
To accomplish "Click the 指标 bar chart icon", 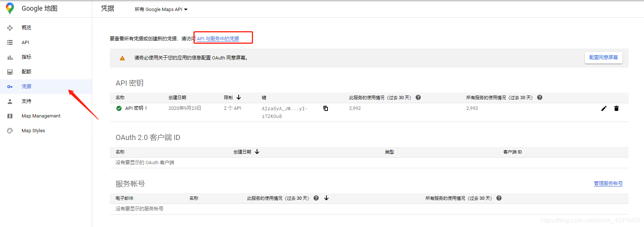I will pyautogui.click(x=10, y=57).
